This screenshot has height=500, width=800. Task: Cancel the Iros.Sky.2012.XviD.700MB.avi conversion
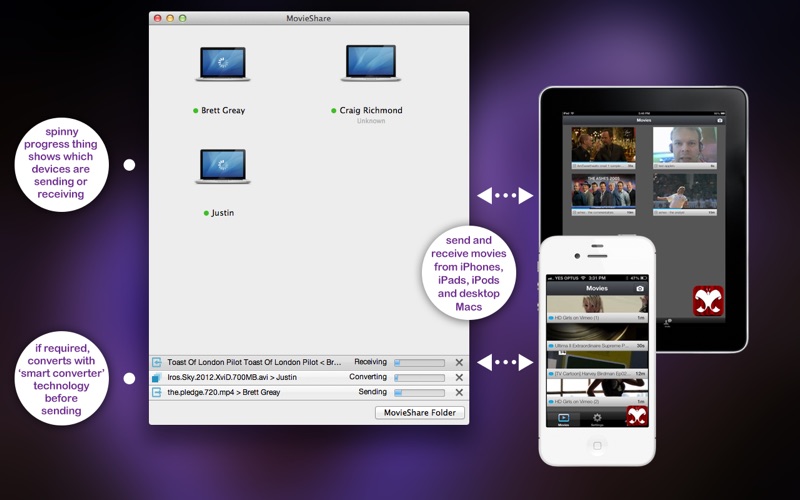[459, 378]
